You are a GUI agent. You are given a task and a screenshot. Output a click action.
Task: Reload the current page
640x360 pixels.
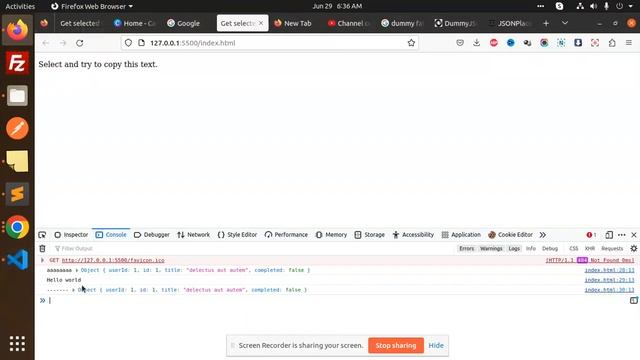click(x=80, y=43)
